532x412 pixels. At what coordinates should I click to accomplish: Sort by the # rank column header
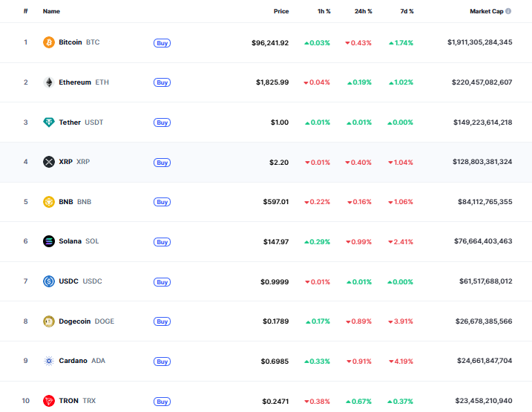click(25, 11)
